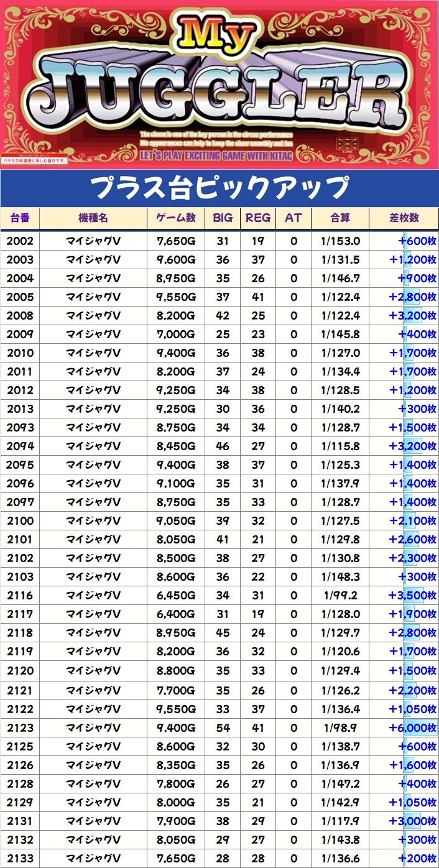Click the ゲーム数 column header

[176, 218]
